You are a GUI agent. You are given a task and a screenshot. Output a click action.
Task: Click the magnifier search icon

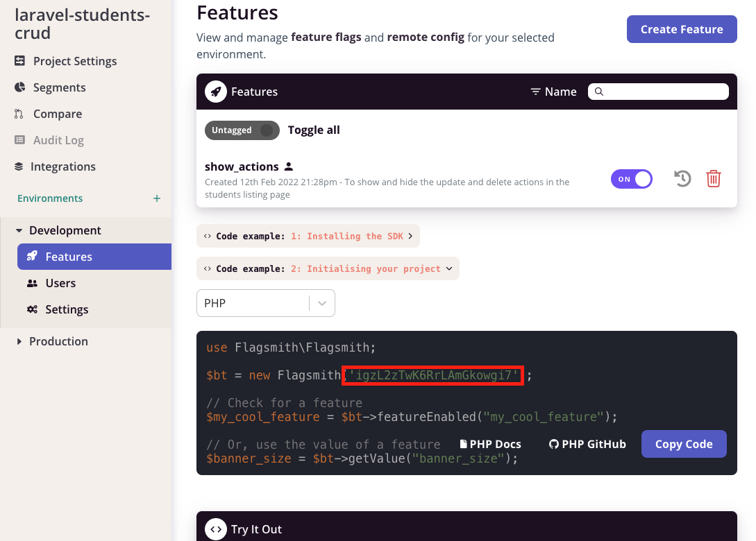599,92
